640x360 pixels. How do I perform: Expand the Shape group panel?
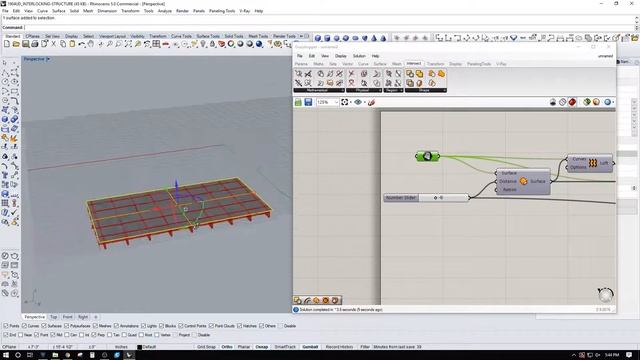(444, 90)
